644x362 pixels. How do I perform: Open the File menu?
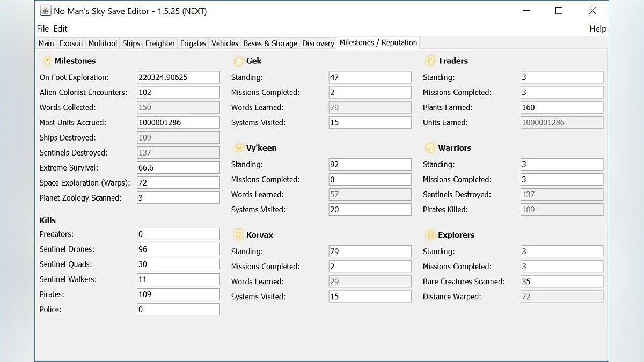[43, 28]
